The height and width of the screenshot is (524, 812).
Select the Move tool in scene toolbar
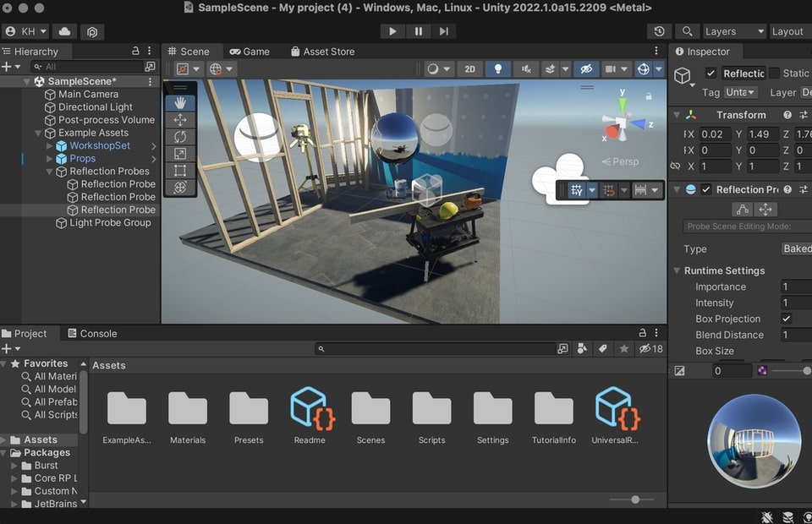[x=179, y=120]
